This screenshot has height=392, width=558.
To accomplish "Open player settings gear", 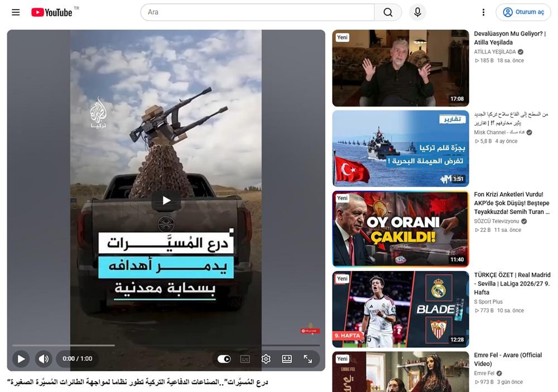I will pos(266,359).
